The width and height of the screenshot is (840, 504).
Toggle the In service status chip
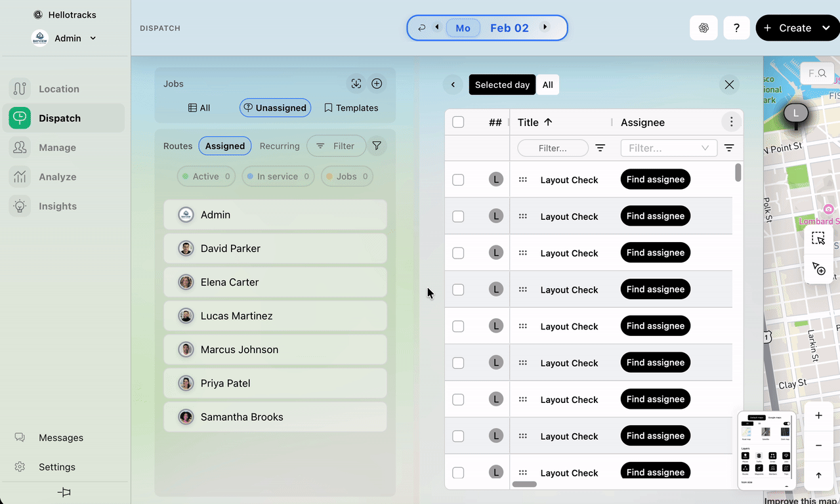278,177
